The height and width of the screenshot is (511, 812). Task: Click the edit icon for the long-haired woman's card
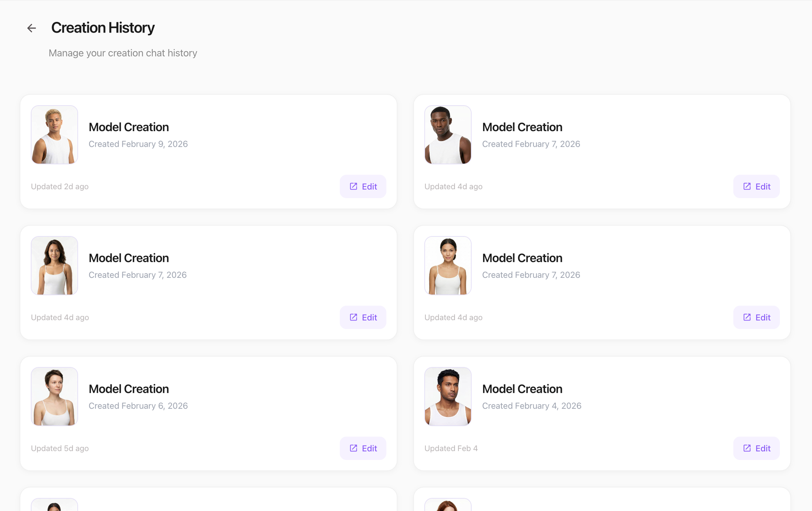[354, 317]
